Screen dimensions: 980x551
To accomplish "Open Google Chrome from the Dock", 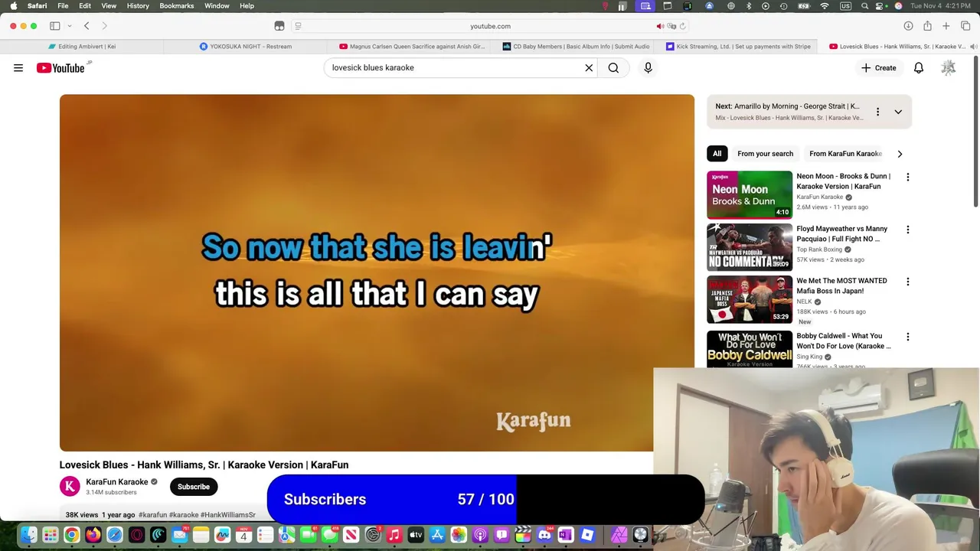I will (x=72, y=535).
